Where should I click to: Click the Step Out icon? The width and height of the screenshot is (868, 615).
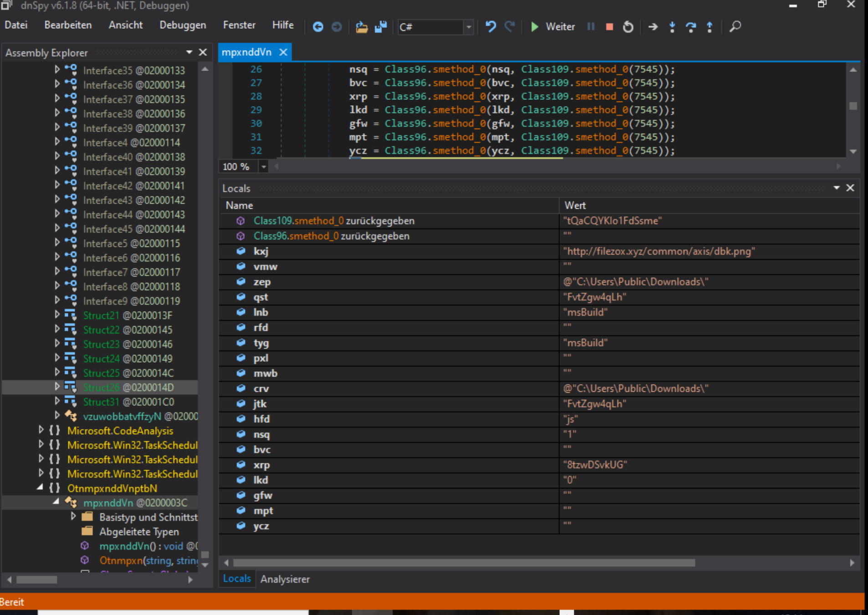point(710,27)
